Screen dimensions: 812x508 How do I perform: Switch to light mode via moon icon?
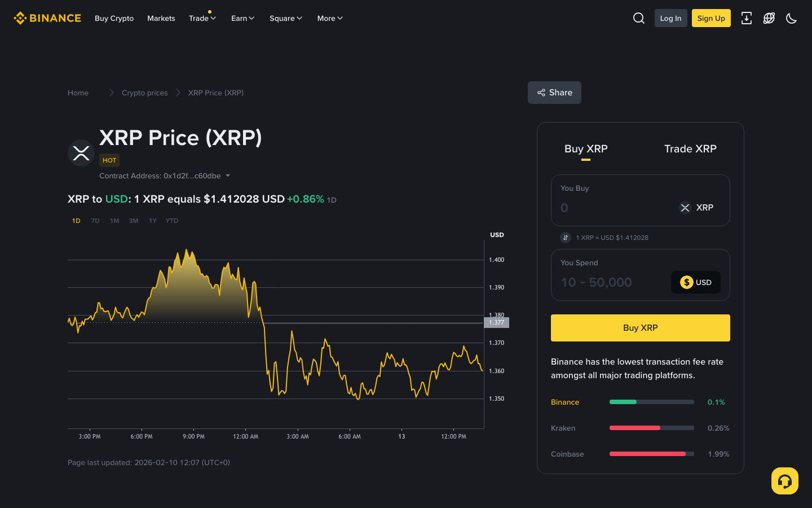[791, 18]
